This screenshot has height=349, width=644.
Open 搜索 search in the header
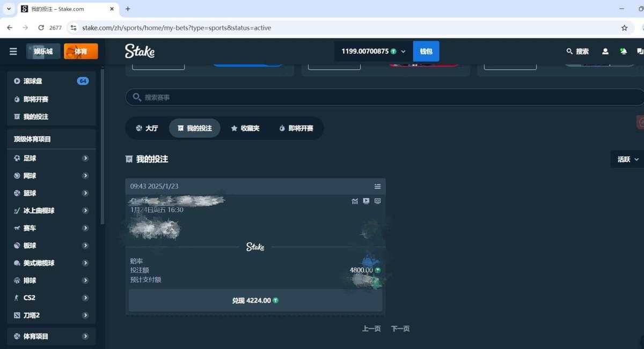pos(577,51)
